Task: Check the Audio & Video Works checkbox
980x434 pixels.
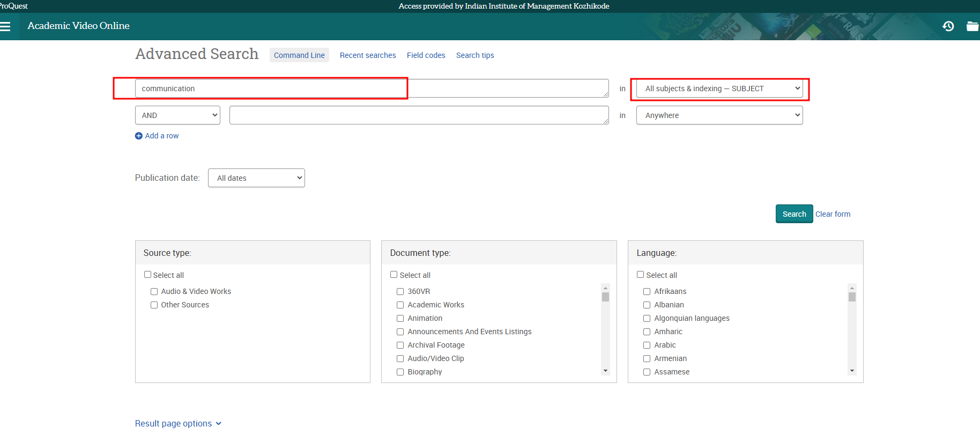Action: 154,292
